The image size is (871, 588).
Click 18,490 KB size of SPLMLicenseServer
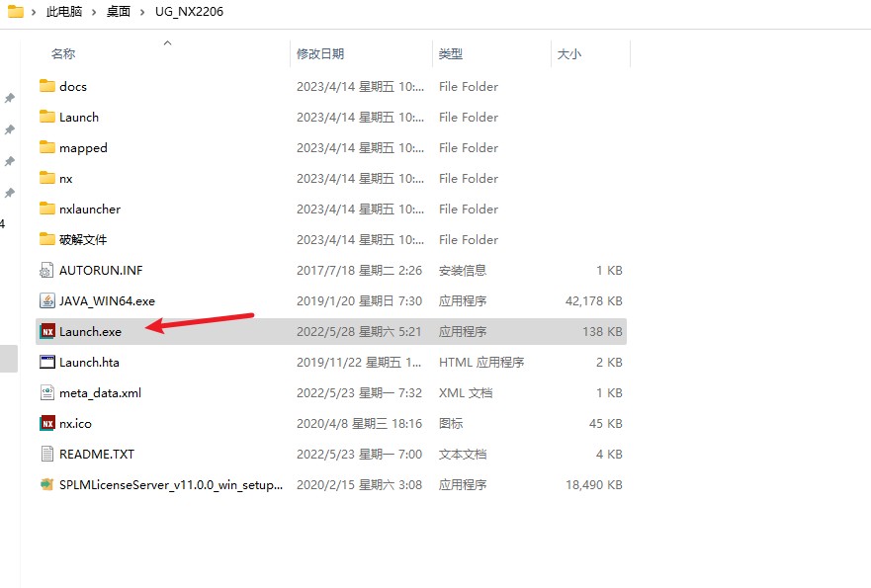pos(594,484)
